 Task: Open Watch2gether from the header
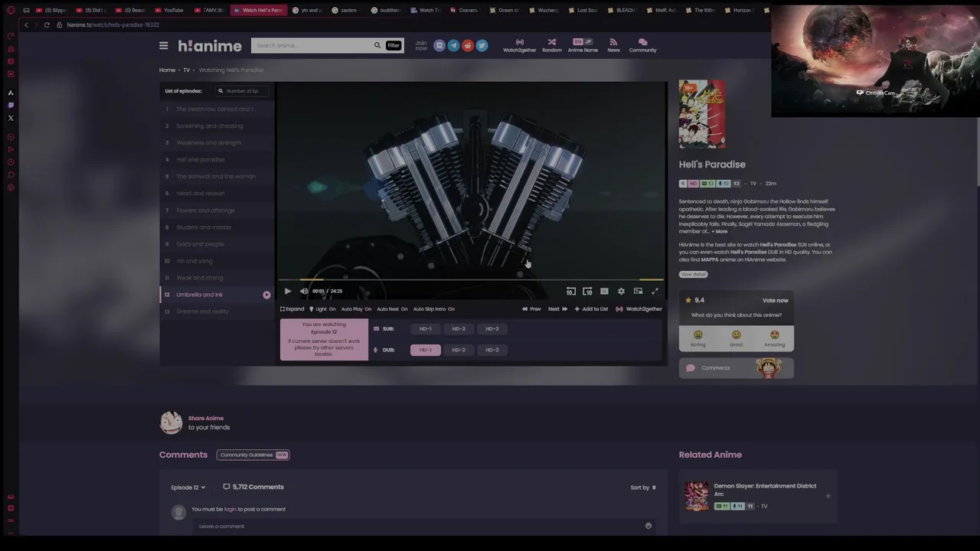point(519,45)
